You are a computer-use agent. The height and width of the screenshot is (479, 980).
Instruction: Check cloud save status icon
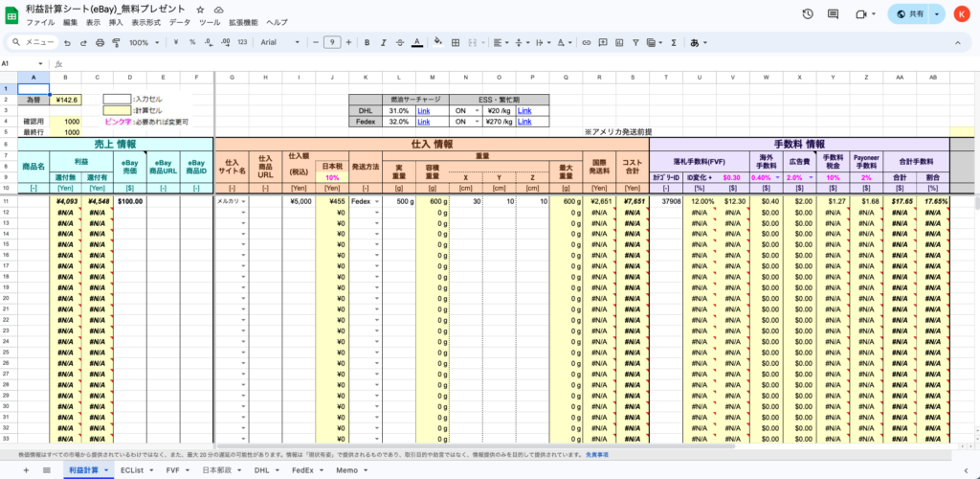click(219, 10)
